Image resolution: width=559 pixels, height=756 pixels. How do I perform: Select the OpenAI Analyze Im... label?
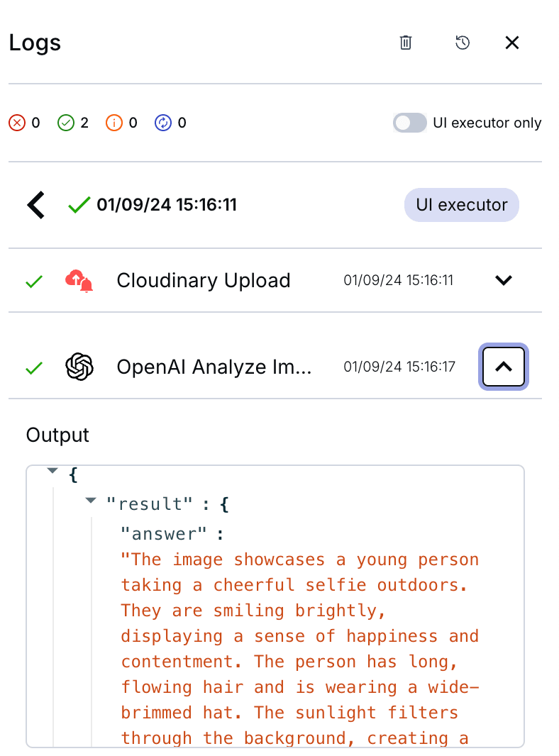(214, 367)
